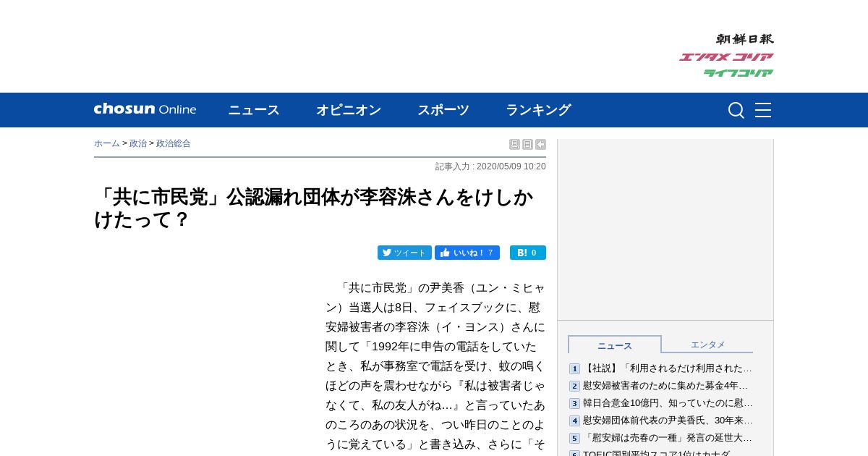
Task: Click the print article icon
Action: click(x=514, y=144)
